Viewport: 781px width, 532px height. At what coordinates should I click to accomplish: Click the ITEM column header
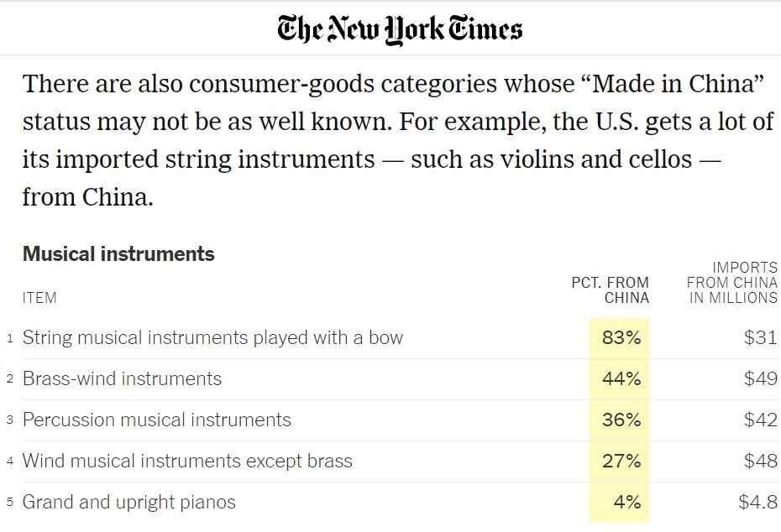[x=39, y=297]
